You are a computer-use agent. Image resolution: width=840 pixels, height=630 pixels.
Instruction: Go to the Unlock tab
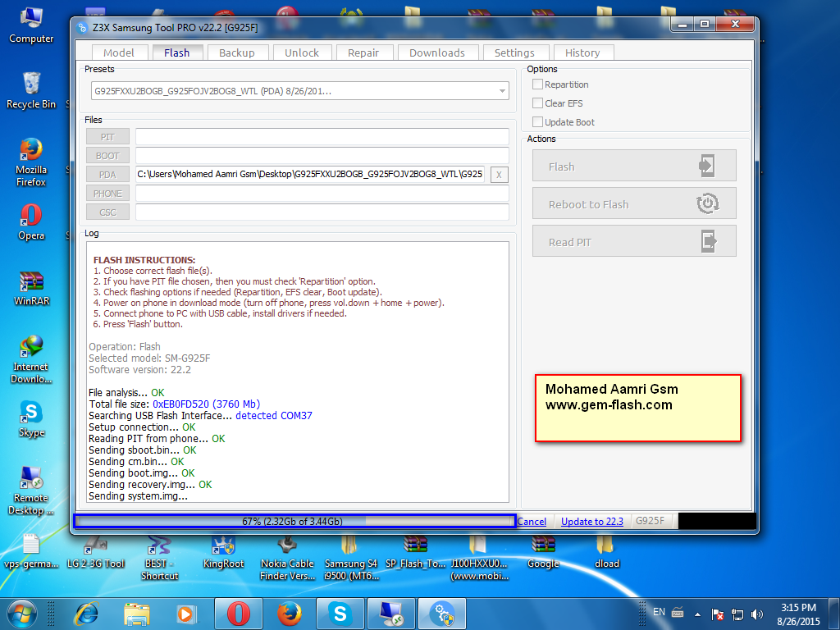302,52
